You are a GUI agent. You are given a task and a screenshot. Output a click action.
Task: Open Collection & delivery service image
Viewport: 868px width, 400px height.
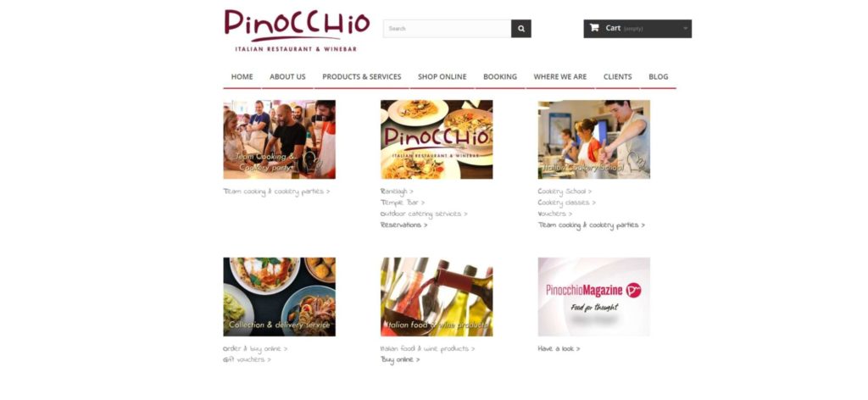click(x=280, y=297)
